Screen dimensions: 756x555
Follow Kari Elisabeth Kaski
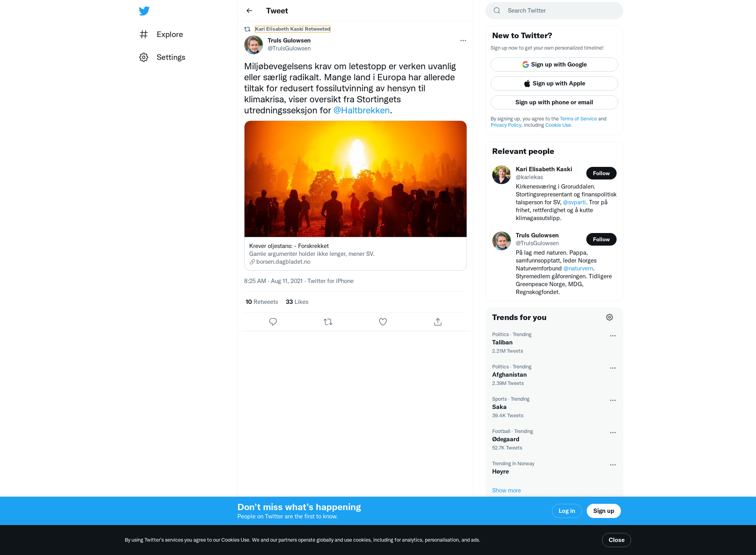click(601, 173)
